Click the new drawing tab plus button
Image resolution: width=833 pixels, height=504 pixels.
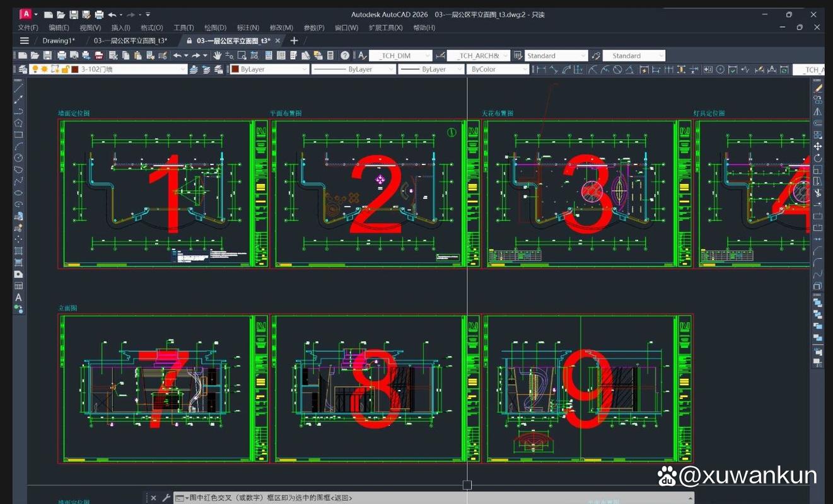point(294,40)
